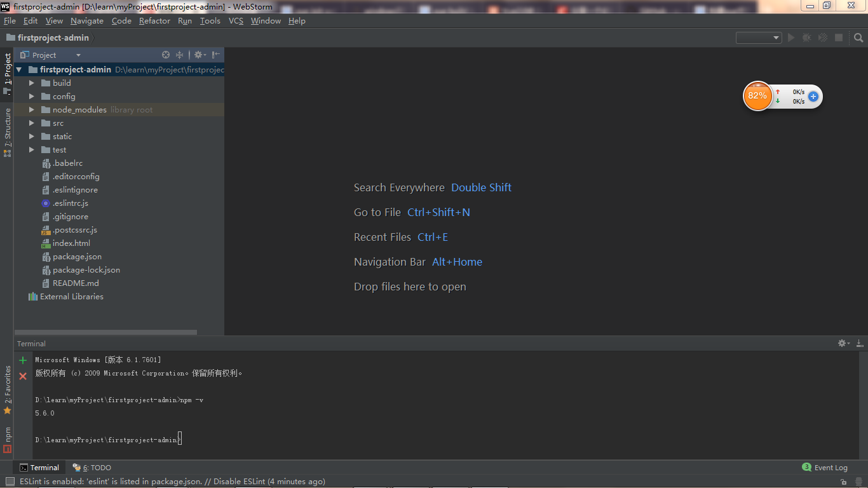Open the Edit menu
The image size is (868, 488).
31,21
